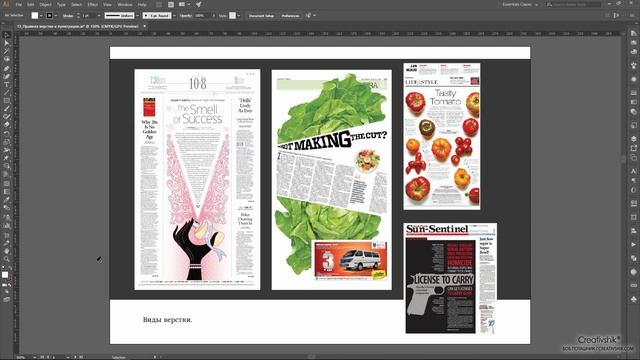Open the stroke color dropdown in control bar
The height and width of the screenshot is (360, 640).
56,16
